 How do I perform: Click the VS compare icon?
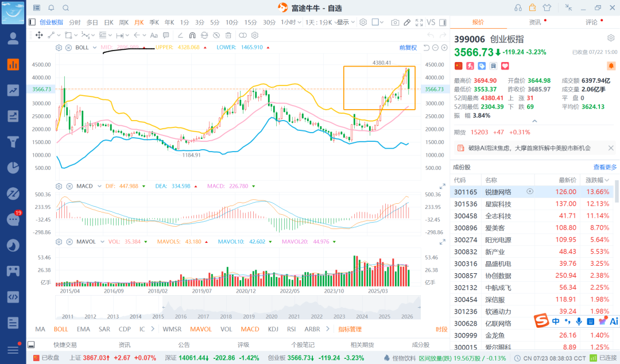[x=431, y=22]
